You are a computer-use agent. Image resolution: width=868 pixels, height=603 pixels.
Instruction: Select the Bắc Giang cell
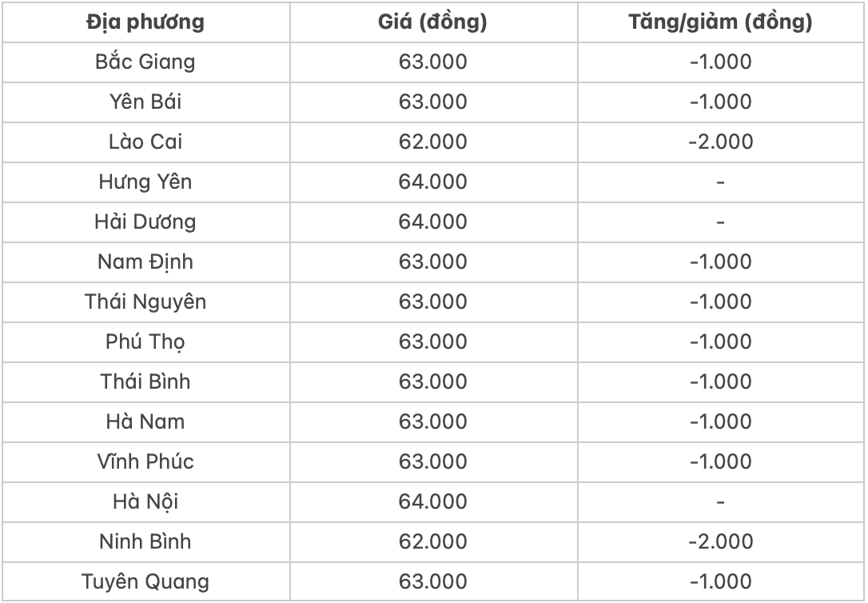click(x=145, y=62)
